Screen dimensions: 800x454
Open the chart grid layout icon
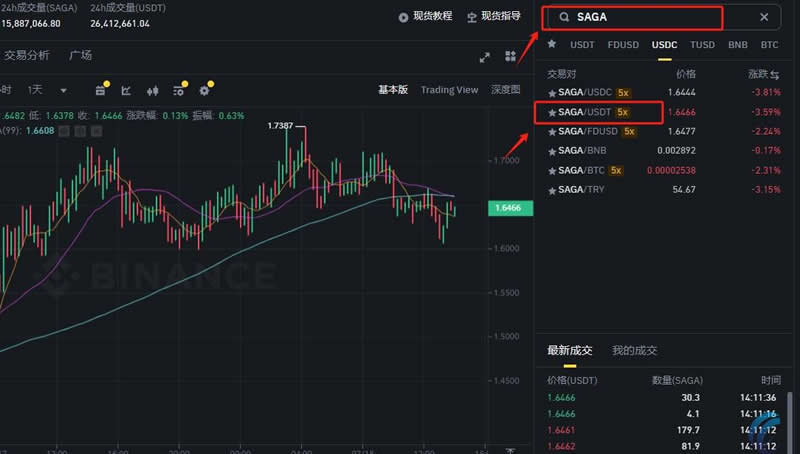point(511,57)
